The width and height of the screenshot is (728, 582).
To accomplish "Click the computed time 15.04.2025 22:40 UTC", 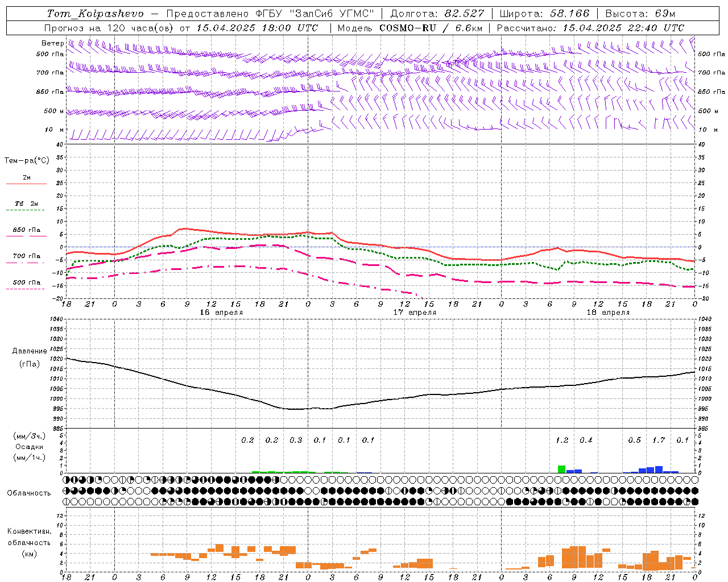I will pos(623,28).
